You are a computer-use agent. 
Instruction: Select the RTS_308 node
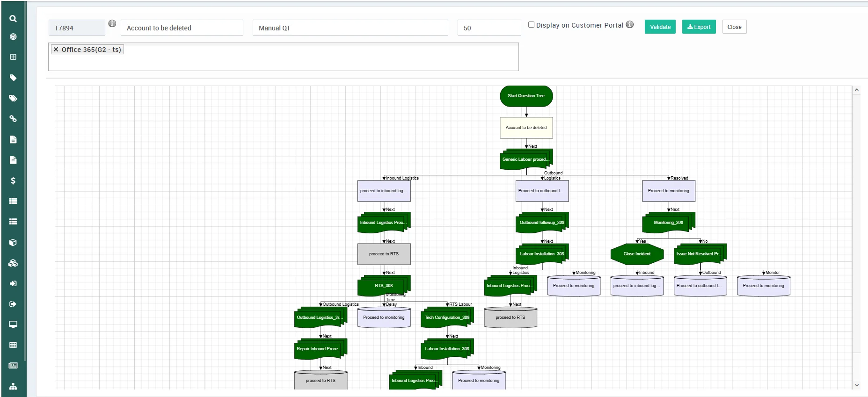(384, 286)
